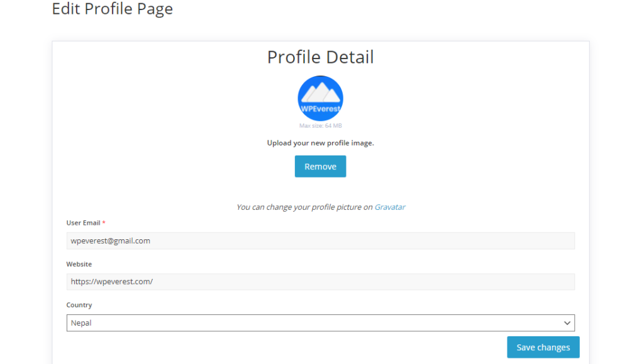Click the Edit Profile Page title

pos(112,9)
